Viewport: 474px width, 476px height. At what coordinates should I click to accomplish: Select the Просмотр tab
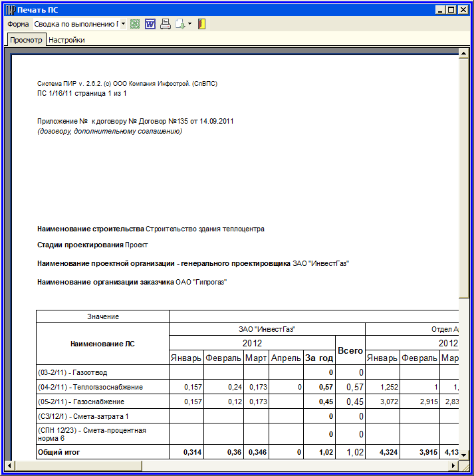point(26,40)
